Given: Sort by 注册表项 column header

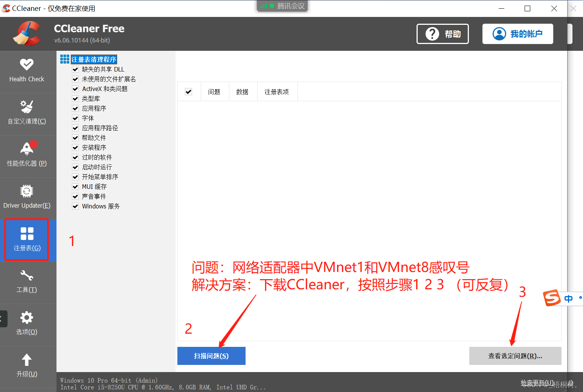Looking at the screenshot, I should click(277, 92).
